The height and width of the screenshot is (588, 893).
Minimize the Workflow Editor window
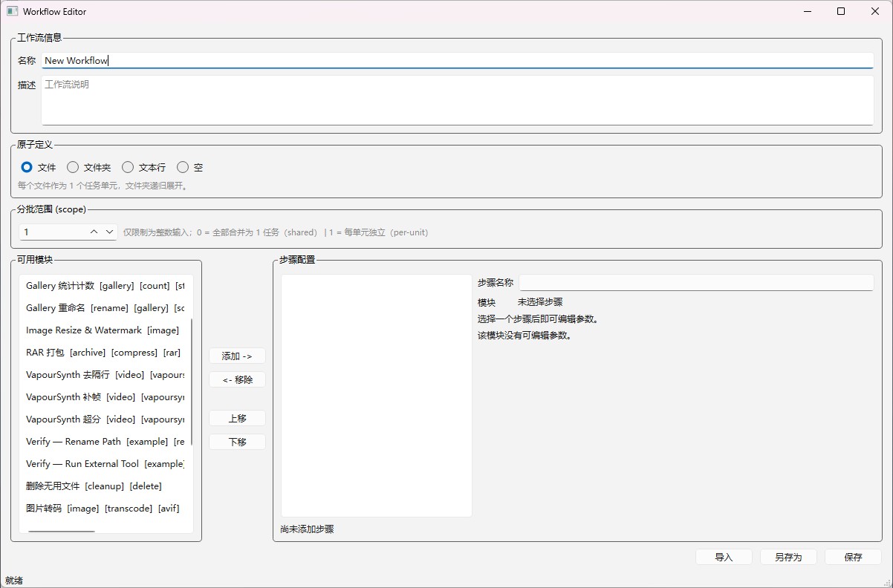tap(807, 11)
